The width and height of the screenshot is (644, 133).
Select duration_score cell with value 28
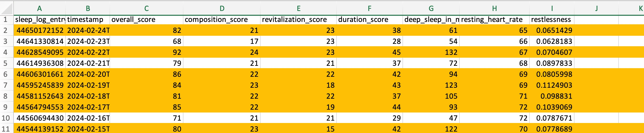coord(369,41)
